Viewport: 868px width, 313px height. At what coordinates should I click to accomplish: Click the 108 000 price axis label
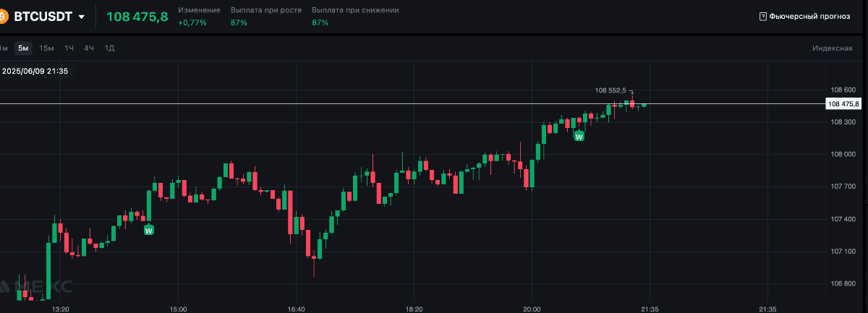(x=843, y=154)
